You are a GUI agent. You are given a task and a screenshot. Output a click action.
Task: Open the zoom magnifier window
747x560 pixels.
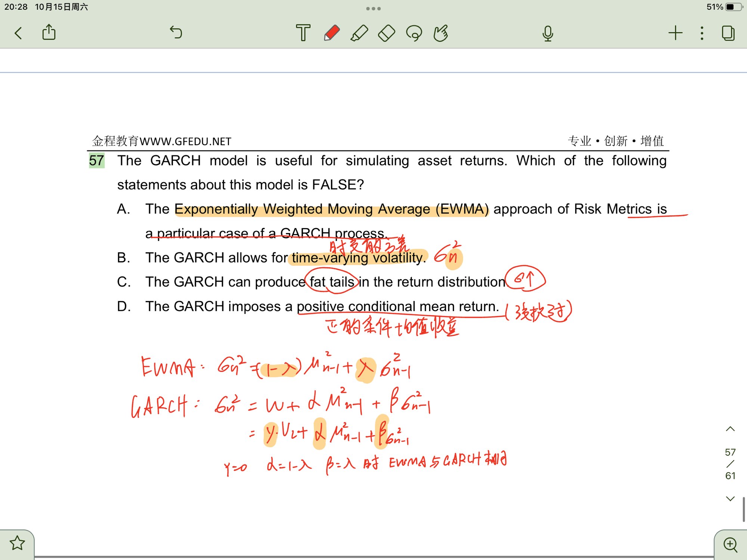coord(730,544)
